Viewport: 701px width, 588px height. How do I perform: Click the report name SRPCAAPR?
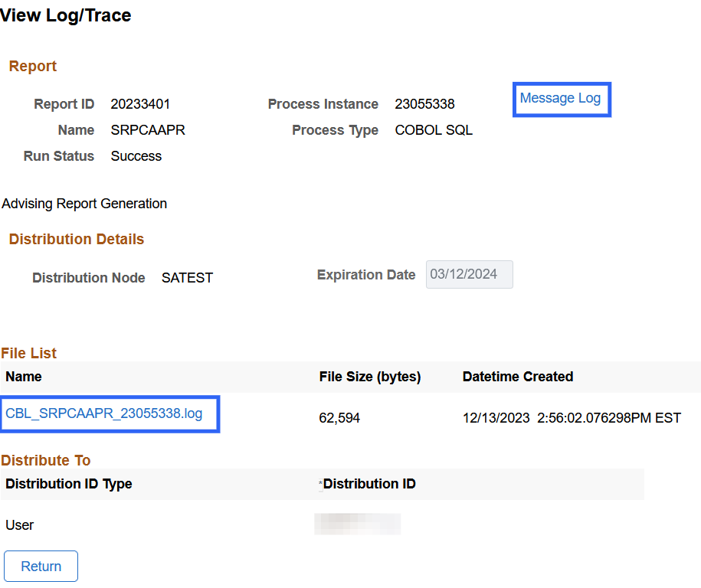[x=148, y=130]
